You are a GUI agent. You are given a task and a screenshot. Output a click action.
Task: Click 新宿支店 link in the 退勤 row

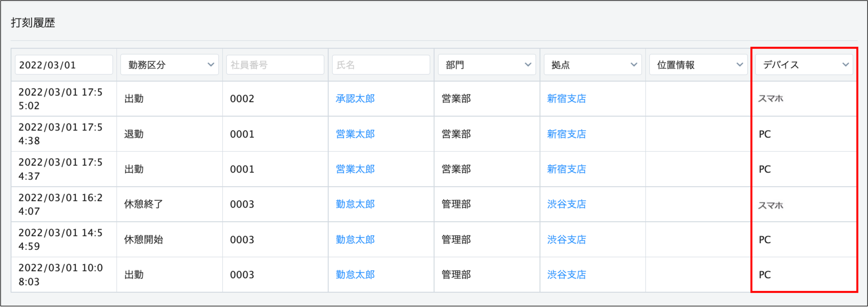(x=566, y=134)
